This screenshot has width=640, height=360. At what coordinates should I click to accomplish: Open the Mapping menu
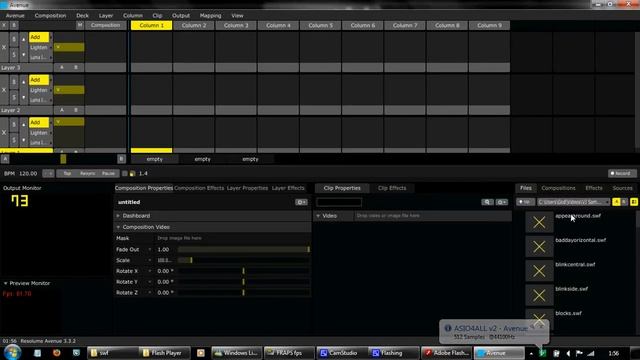click(210, 16)
